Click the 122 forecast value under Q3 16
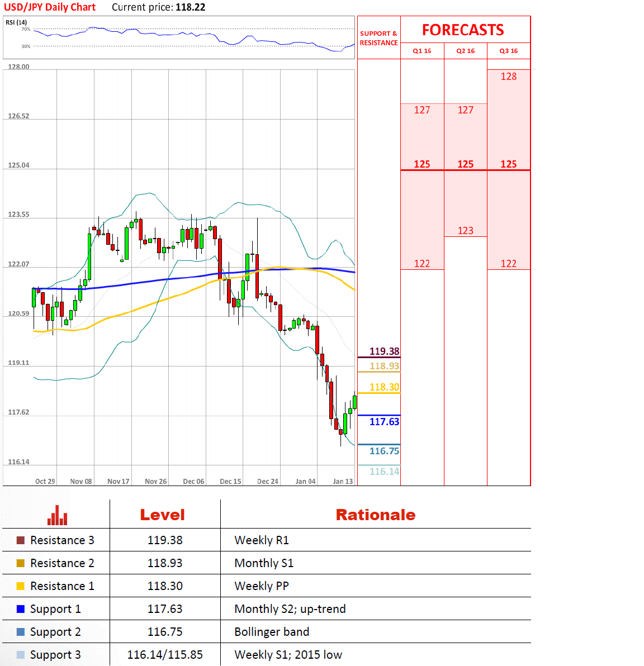Viewport: 644px width, 666px height. [508, 264]
